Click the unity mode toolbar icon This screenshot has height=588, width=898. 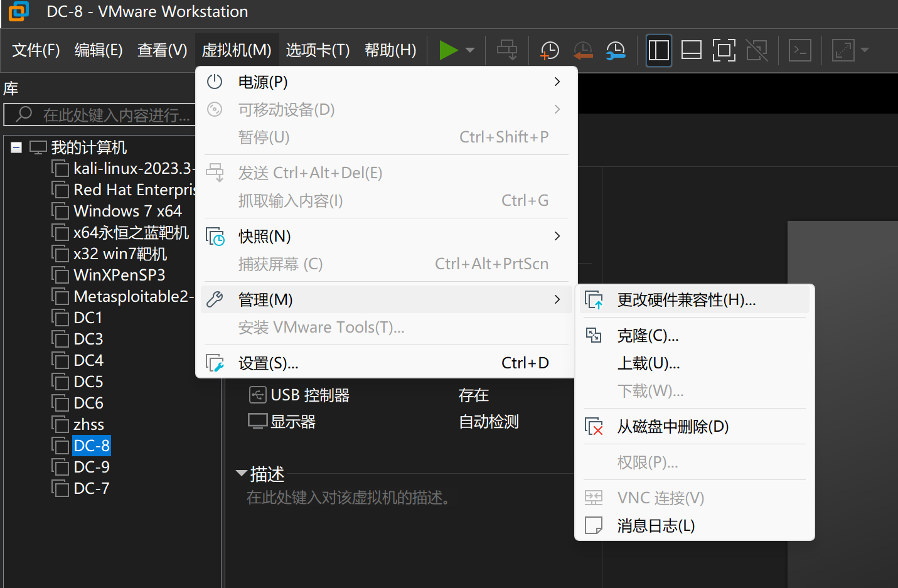[x=757, y=50]
